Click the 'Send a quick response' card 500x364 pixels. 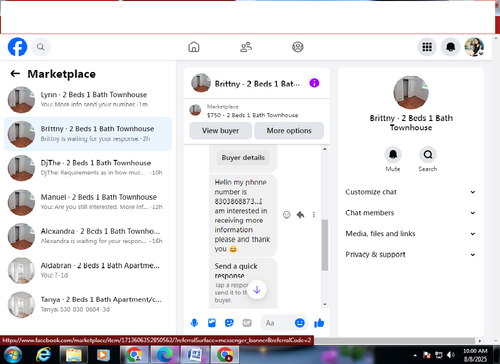point(243,283)
